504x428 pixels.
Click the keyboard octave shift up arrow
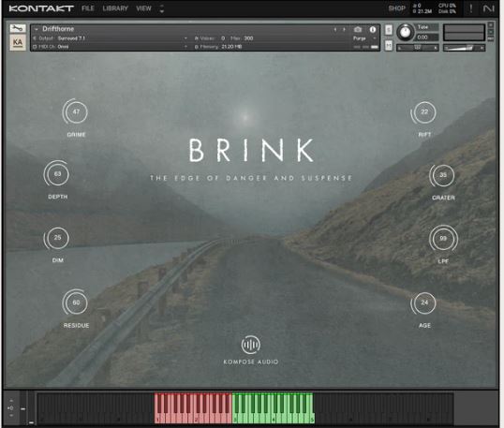11,401
